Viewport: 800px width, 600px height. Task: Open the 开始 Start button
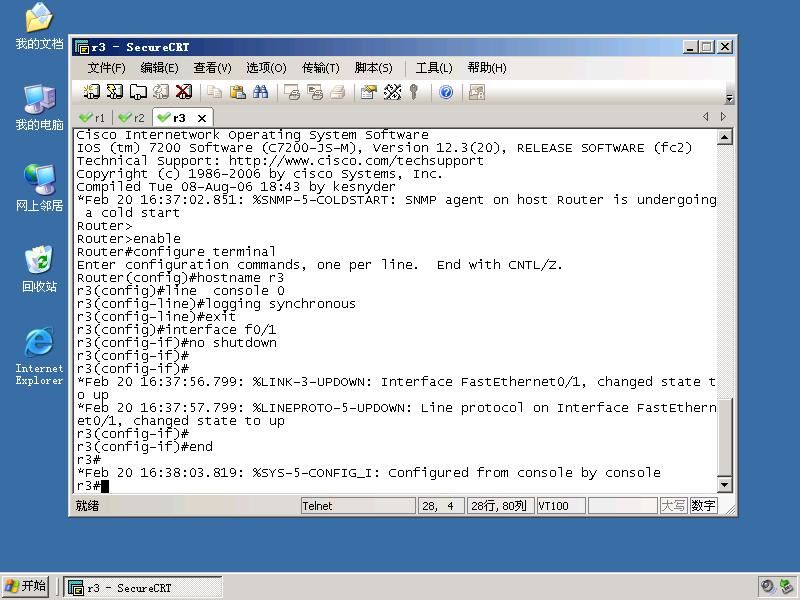(26, 586)
